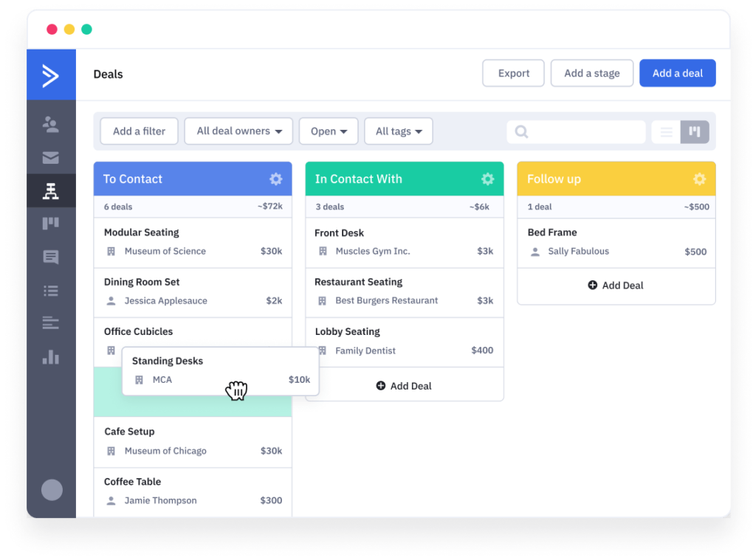
Task: Click the ActiveCampaign logo icon
Action: [x=51, y=74]
